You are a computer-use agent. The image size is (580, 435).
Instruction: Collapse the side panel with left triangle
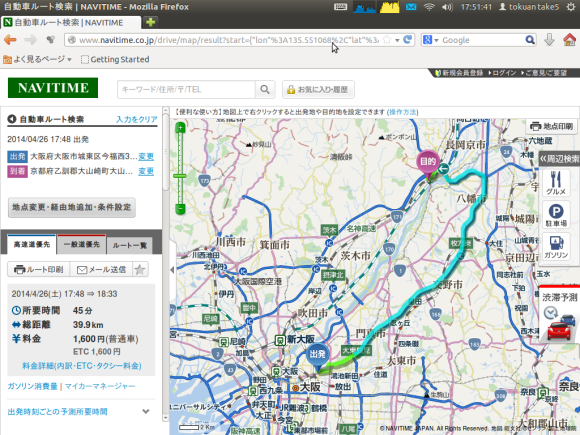(172, 270)
